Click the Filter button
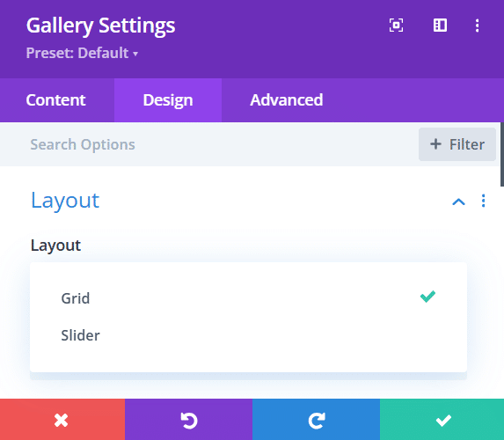Image resolution: width=504 pixels, height=440 pixels. pyautogui.click(x=457, y=144)
